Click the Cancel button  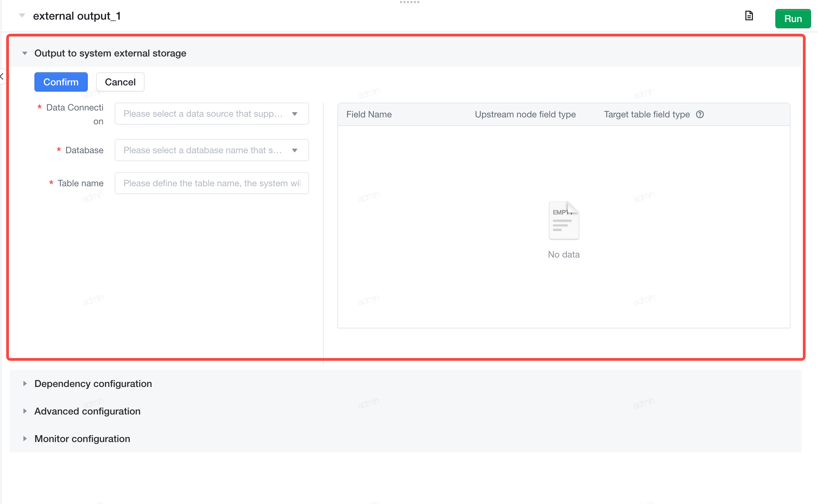[x=120, y=82]
